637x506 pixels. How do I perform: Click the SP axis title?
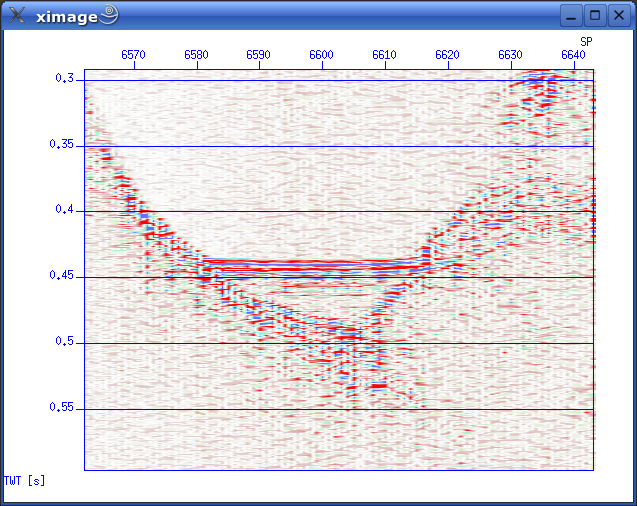point(587,41)
